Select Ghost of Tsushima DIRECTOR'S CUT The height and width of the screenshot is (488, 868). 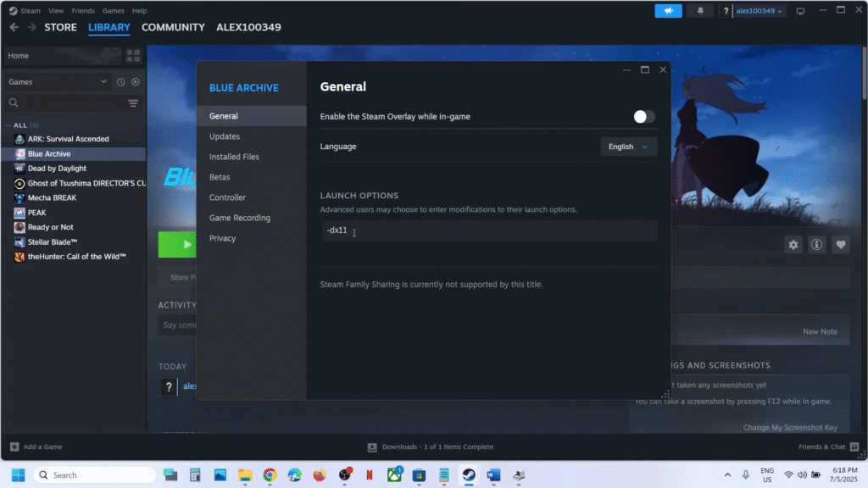pyautogui.click(x=75, y=183)
